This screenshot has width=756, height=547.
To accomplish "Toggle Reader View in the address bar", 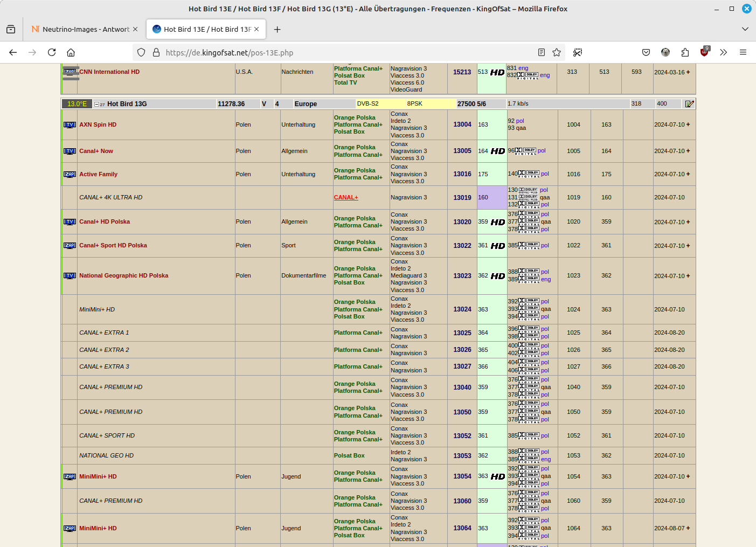I will [542, 52].
